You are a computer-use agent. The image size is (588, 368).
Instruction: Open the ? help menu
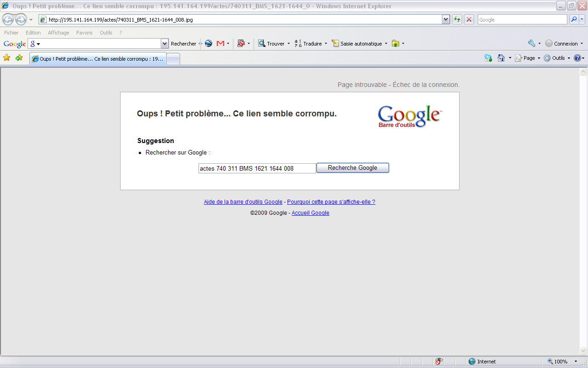coord(121,33)
